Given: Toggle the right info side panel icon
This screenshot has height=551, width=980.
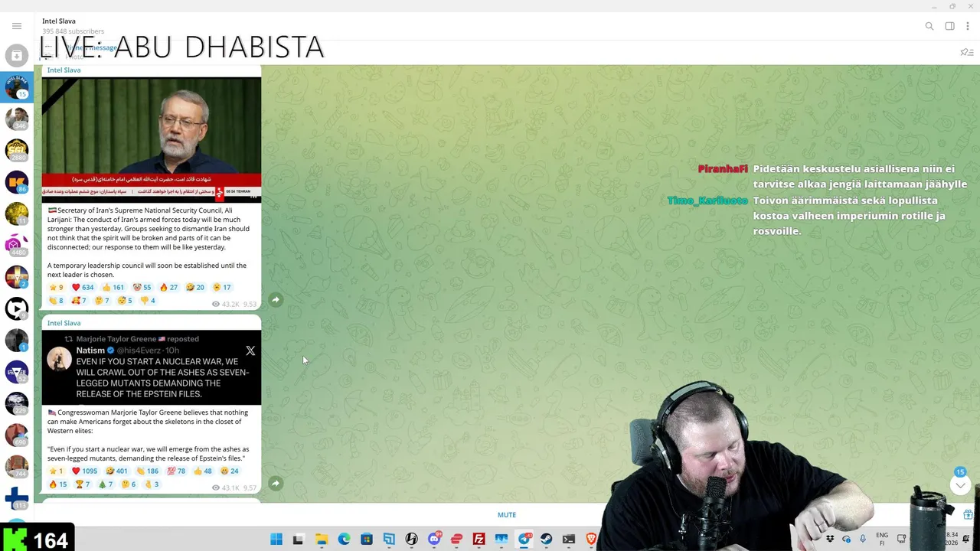Looking at the screenshot, I should pos(949,26).
